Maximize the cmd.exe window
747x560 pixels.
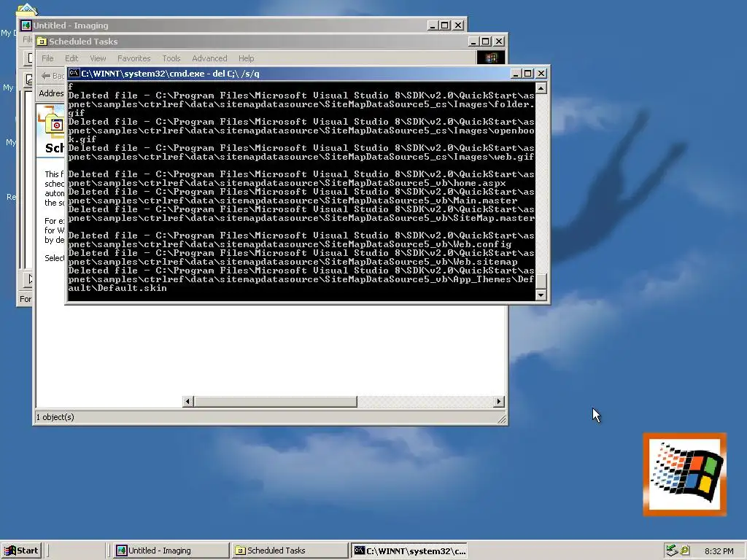pyautogui.click(x=528, y=74)
